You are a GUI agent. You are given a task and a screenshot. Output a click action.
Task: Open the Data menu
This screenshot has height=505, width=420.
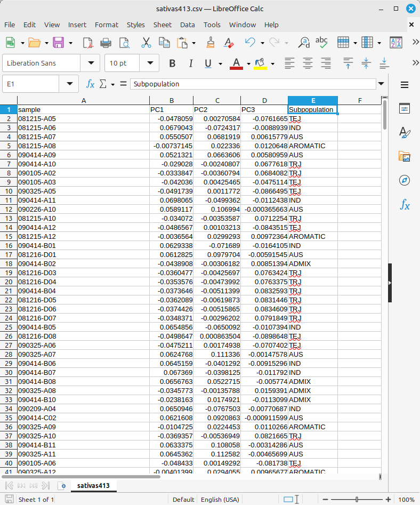187,25
